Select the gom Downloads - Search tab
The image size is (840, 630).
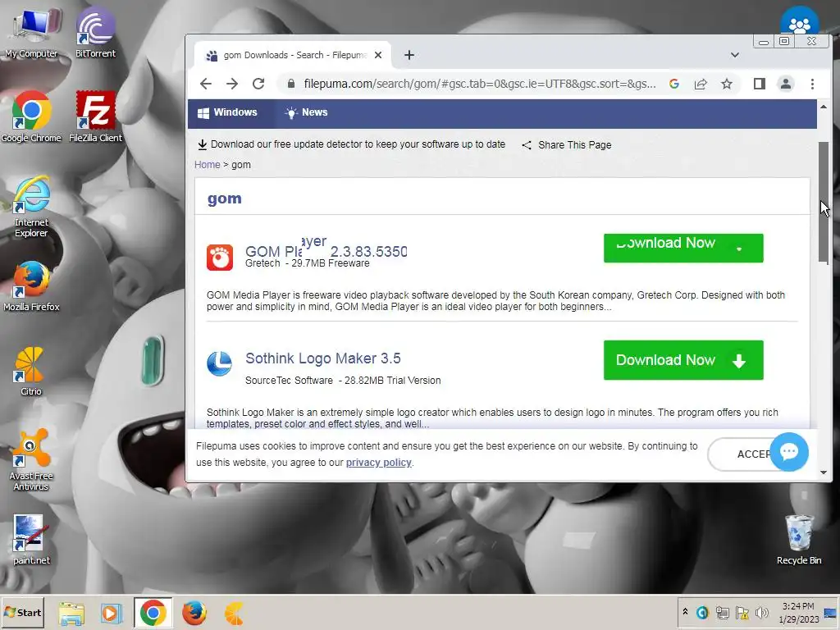[x=293, y=55]
